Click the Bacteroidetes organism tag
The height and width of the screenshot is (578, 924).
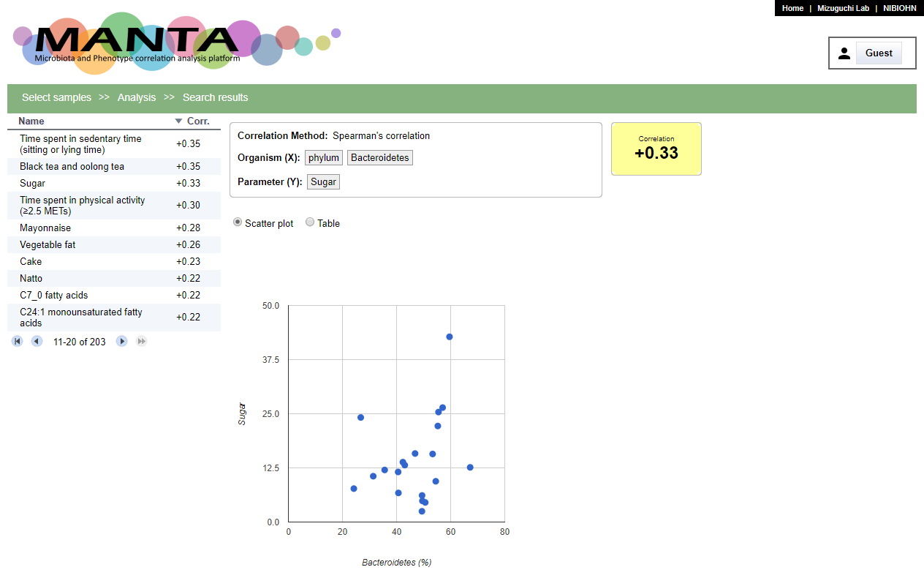click(380, 157)
